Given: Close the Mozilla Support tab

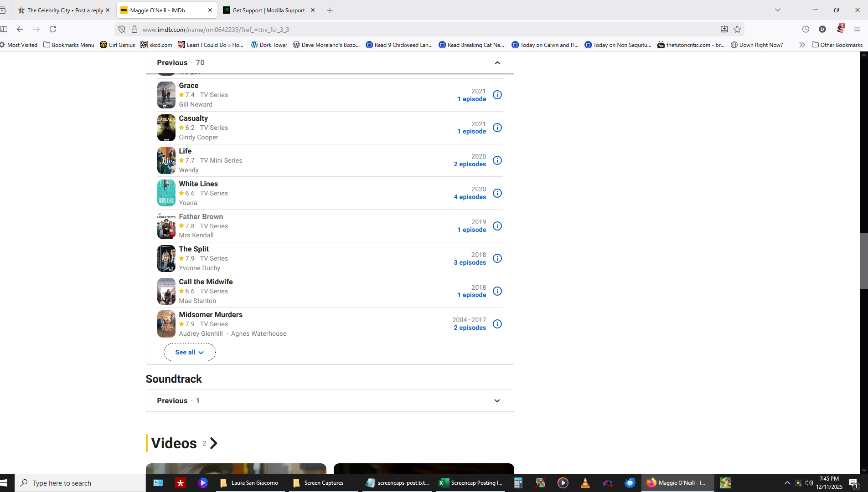Looking at the screenshot, I should tap(313, 10).
